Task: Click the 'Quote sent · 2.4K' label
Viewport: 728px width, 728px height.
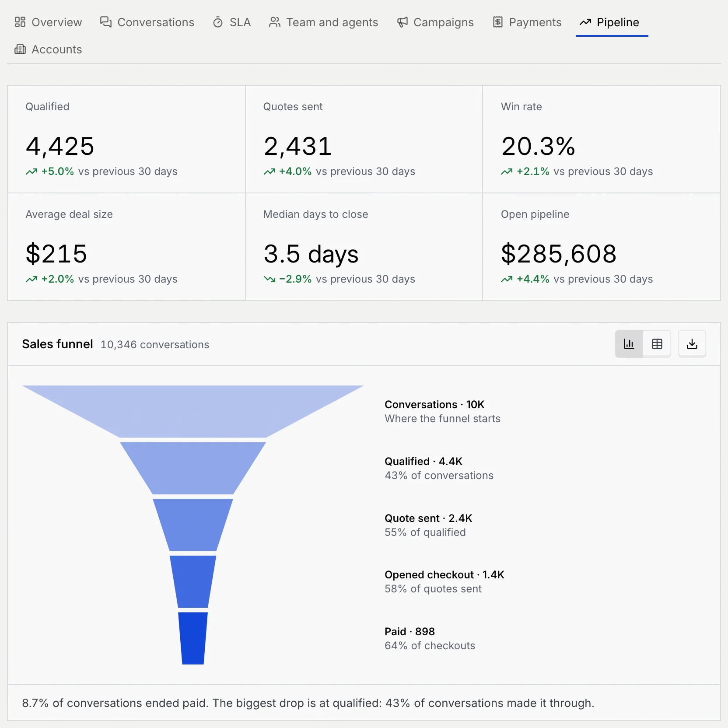Action: click(428, 518)
